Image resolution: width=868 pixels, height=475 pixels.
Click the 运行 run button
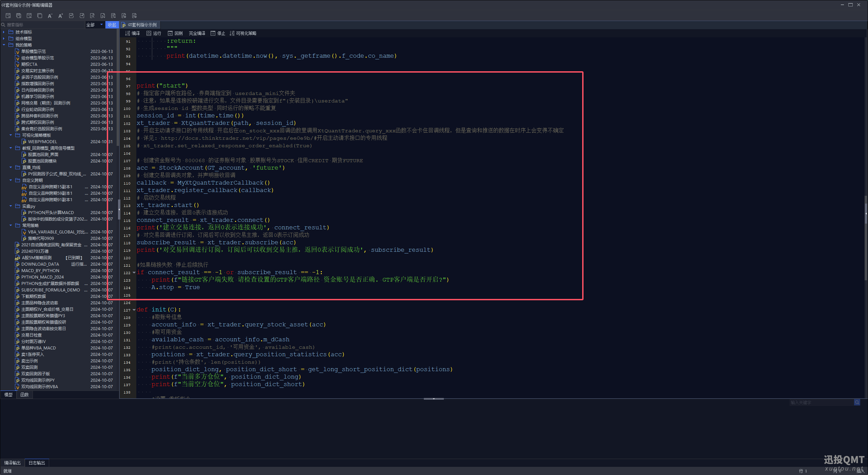point(154,33)
